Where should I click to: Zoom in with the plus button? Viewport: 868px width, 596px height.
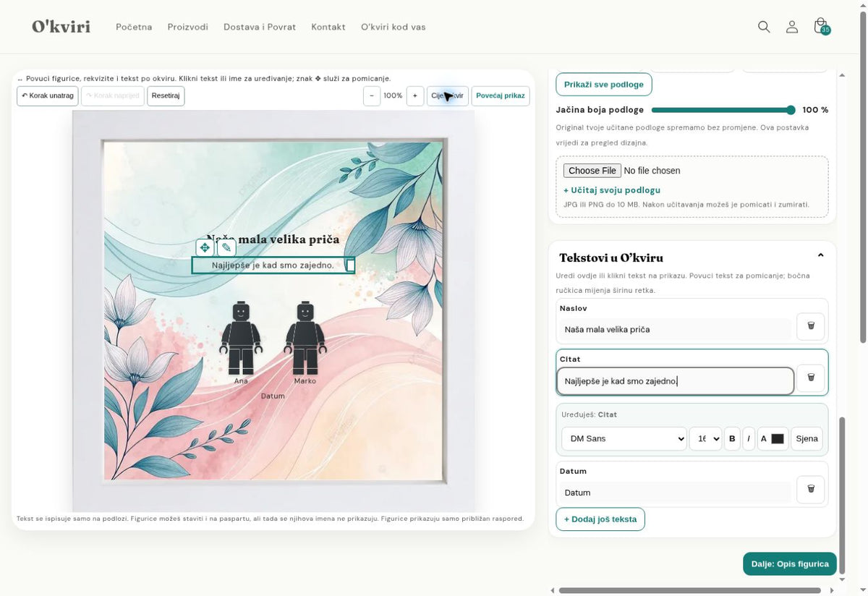[x=415, y=95]
